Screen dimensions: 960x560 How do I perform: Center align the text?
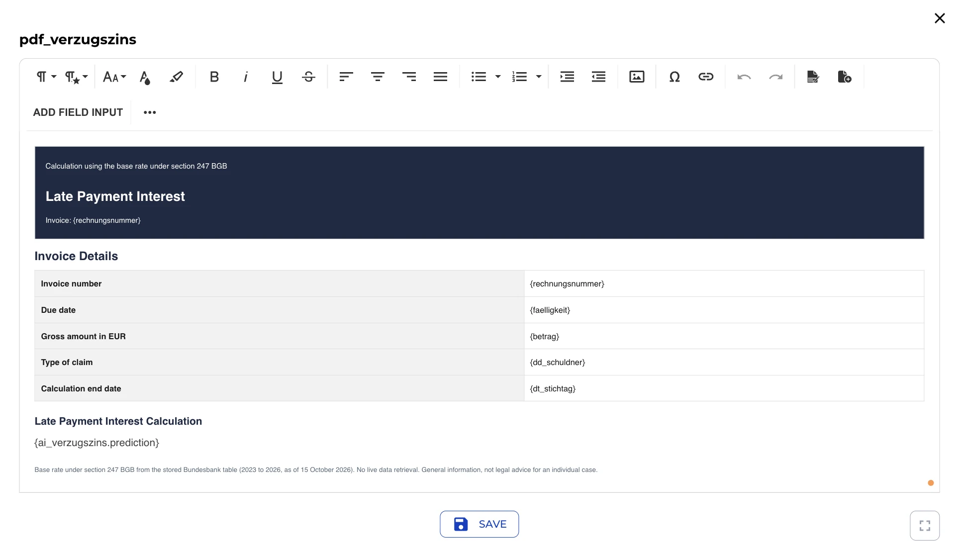[x=378, y=77]
